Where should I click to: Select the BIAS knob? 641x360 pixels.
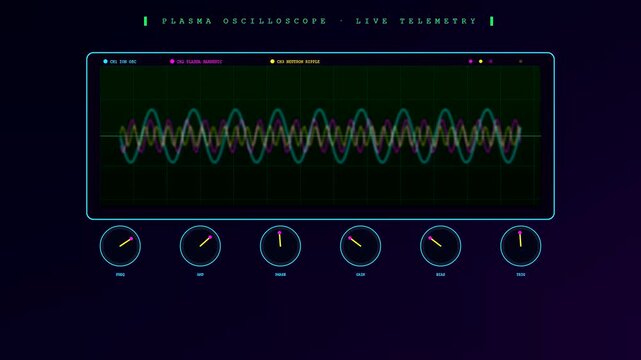pos(441,246)
